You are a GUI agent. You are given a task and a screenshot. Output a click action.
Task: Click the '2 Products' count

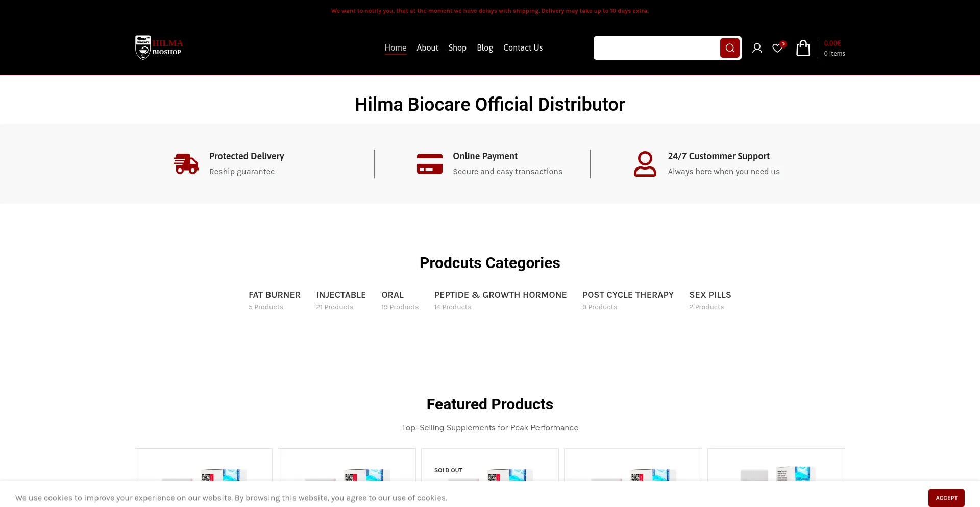coord(706,307)
